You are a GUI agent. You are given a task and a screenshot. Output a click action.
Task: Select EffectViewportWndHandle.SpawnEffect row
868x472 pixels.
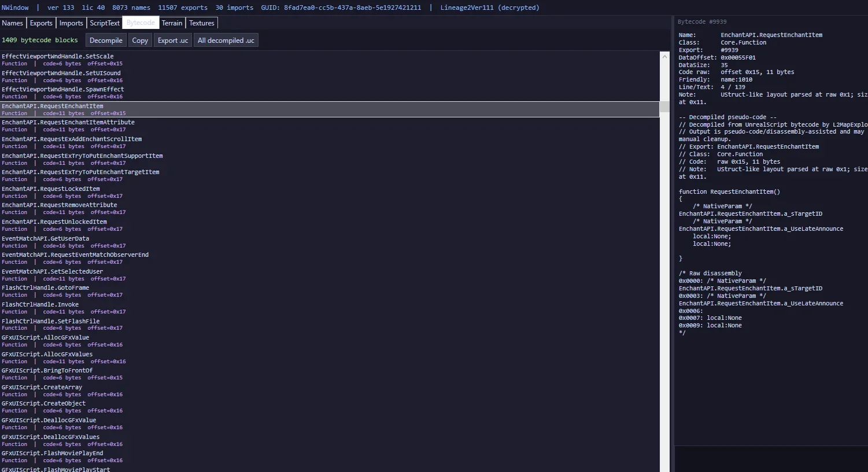[x=330, y=93]
